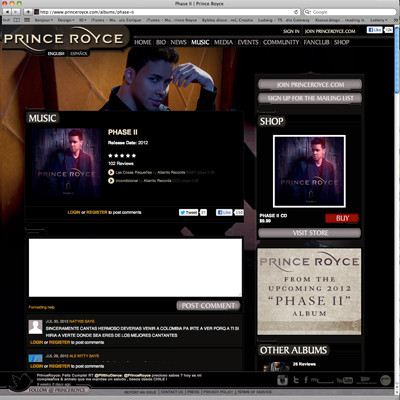Switch site language to English
Screen dimensions: 400x400
(56, 53)
